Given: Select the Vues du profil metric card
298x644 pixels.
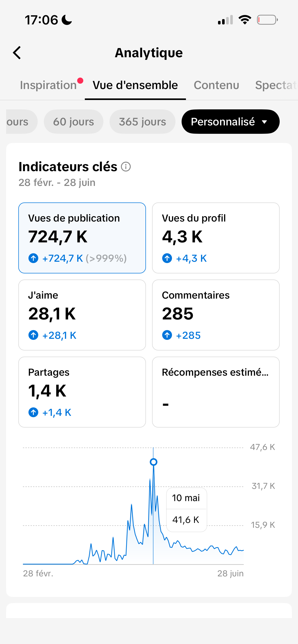Looking at the screenshot, I should 216,238.
